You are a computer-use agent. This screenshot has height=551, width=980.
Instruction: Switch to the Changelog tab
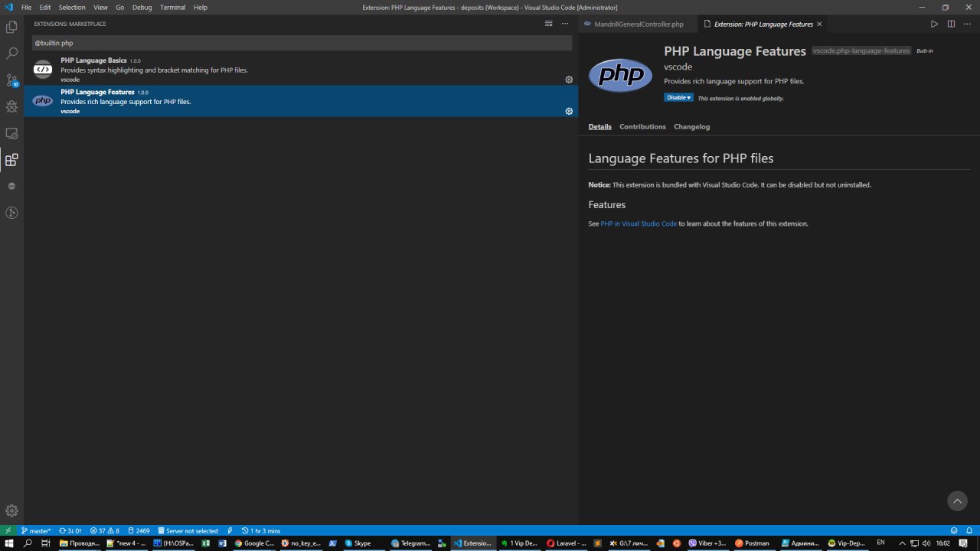tap(692, 127)
